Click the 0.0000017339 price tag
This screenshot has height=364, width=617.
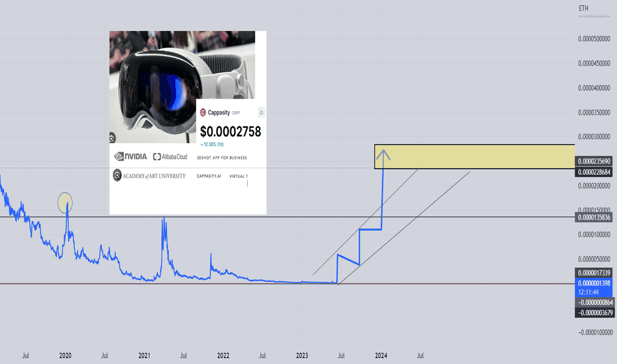pyautogui.click(x=594, y=273)
